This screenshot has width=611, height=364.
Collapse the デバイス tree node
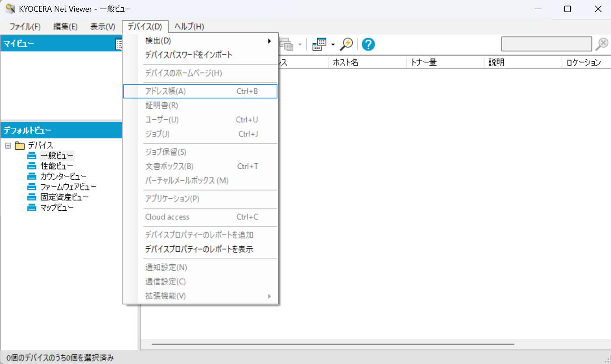tap(8, 146)
